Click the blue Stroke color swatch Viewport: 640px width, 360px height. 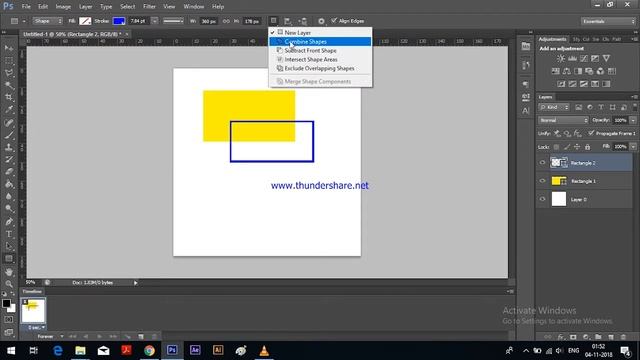119,21
